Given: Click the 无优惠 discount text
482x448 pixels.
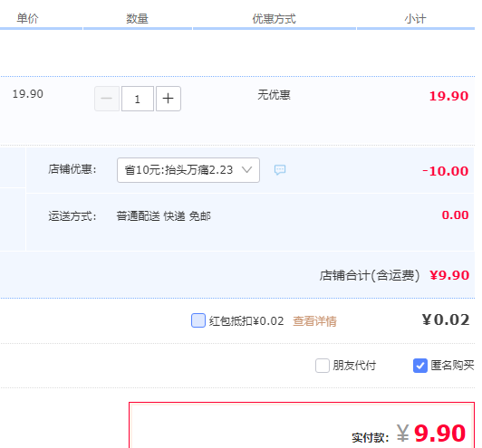Looking at the screenshot, I should coord(274,94).
